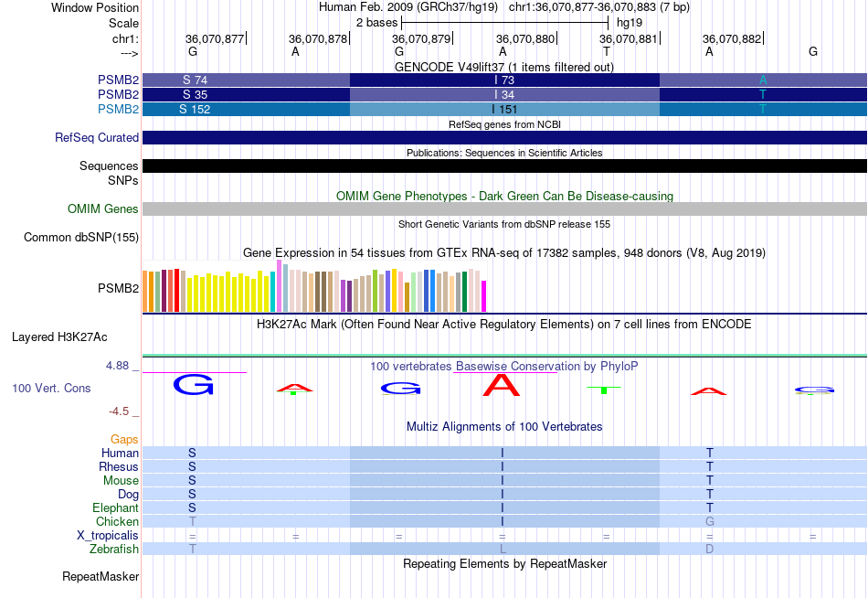This screenshot has width=868, height=598.
Task: Select the position label 36,070,877
Action: click(x=214, y=38)
